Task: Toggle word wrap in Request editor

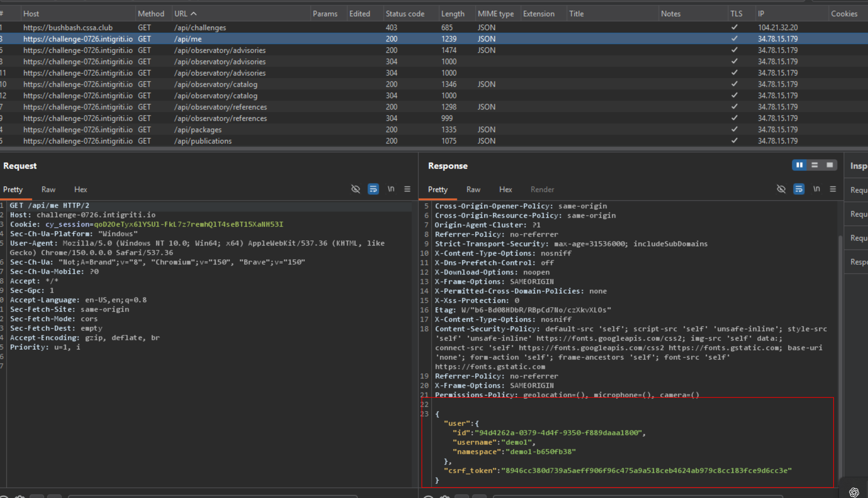Action: 373,189
